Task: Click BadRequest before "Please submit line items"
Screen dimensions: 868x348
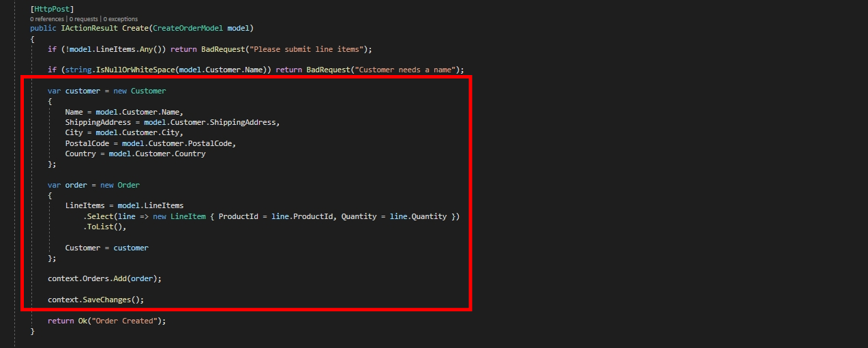Action: click(x=223, y=49)
